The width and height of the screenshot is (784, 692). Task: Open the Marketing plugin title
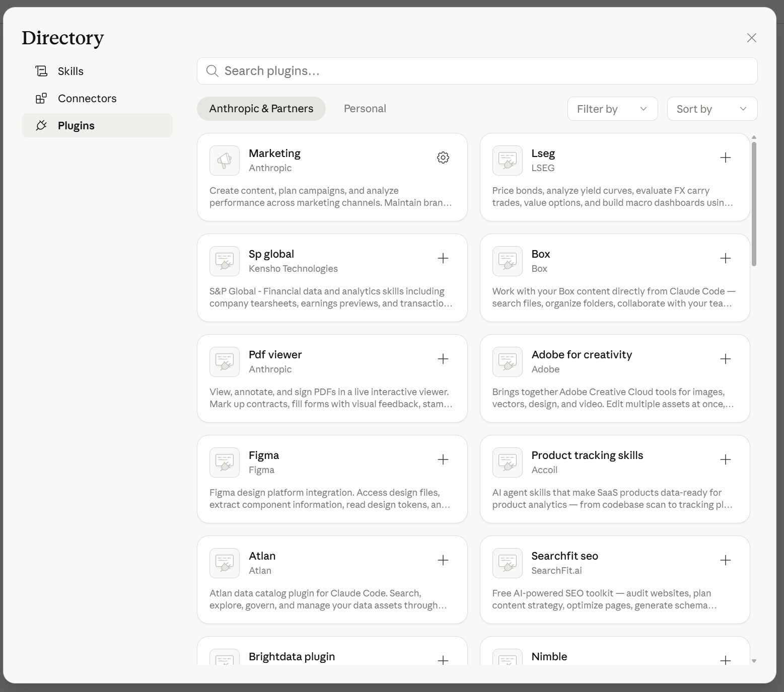(x=274, y=153)
